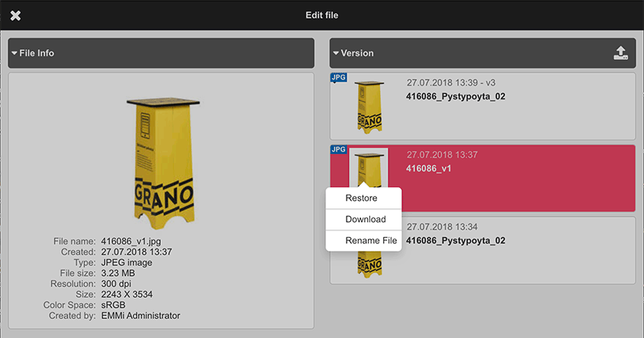
Task: Click the File Info header title
Action: pos(36,53)
